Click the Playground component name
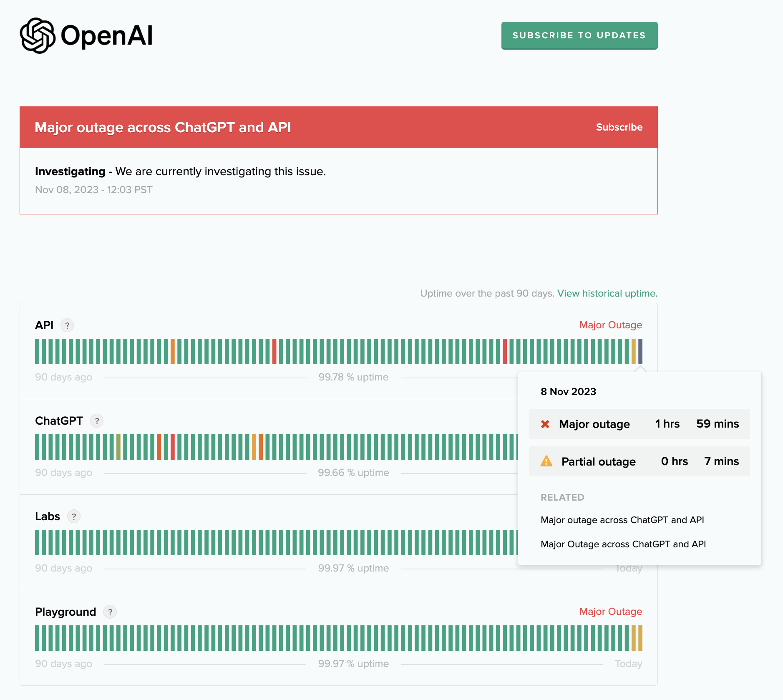Image resolution: width=783 pixels, height=700 pixels. point(65,612)
